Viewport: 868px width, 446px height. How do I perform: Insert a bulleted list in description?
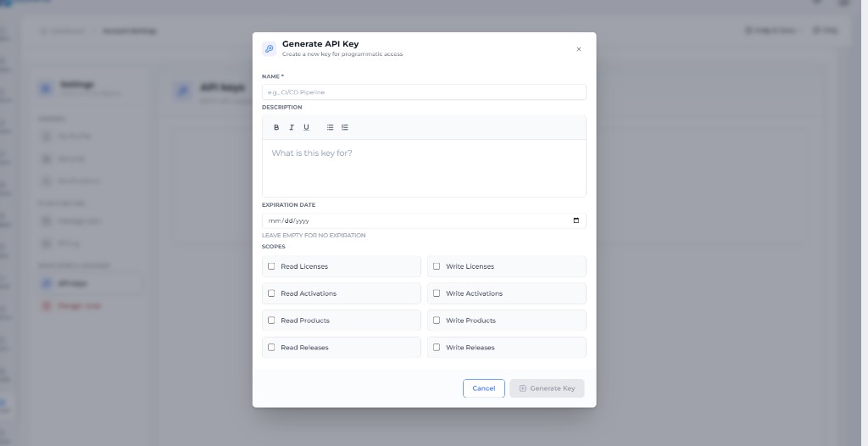330,127
